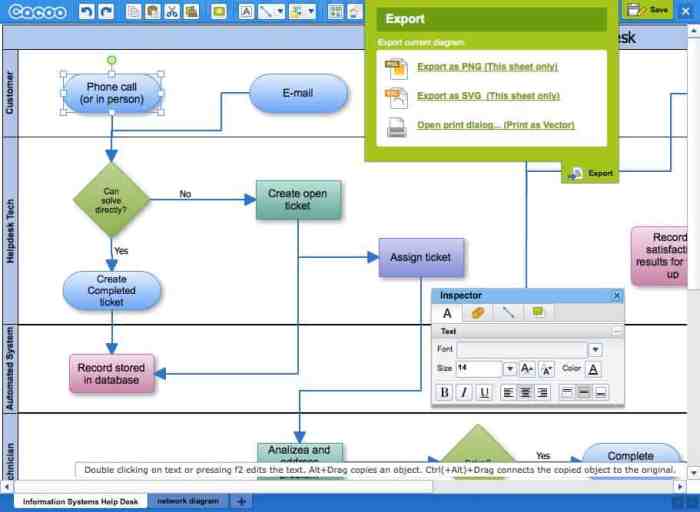Toggle Italic text formatting
This screenshot has width=700, height=512.
pyautogui.click(x=464, y=393)
